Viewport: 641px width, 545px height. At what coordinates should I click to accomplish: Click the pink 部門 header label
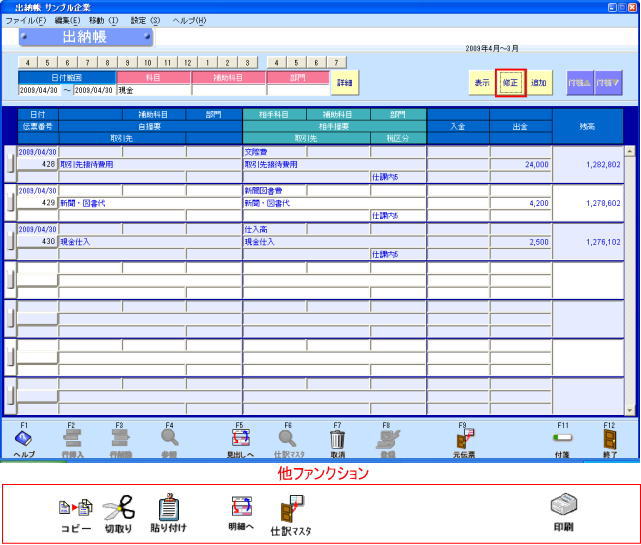tap(298, 78)
